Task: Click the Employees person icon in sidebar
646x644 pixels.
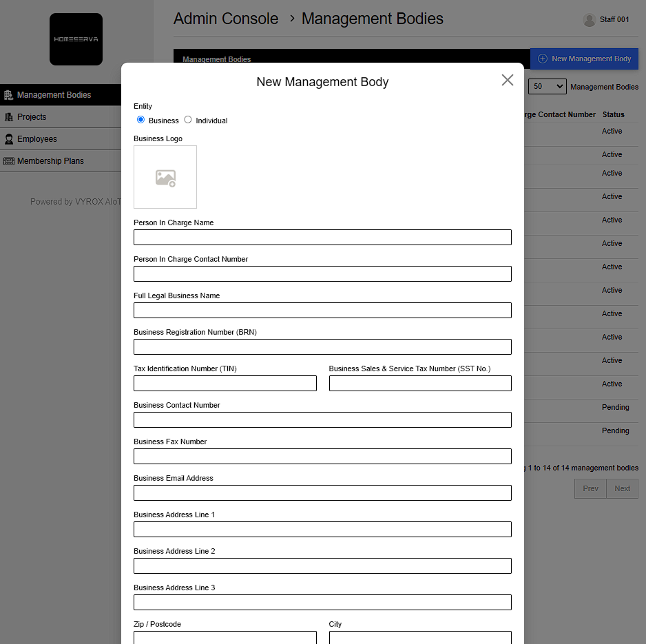Action: click(x=9, y=139)
